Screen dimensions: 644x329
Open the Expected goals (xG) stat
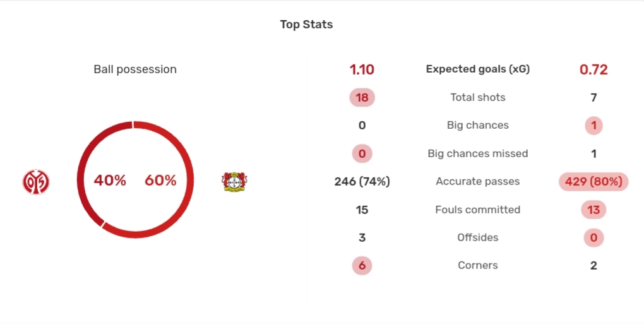click(x=478, y=69)
